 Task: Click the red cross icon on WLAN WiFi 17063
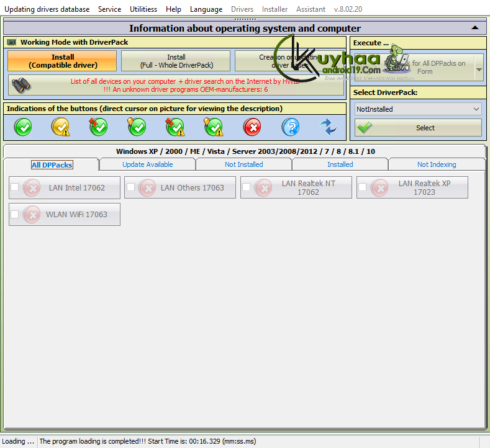[x=32, y=215]
